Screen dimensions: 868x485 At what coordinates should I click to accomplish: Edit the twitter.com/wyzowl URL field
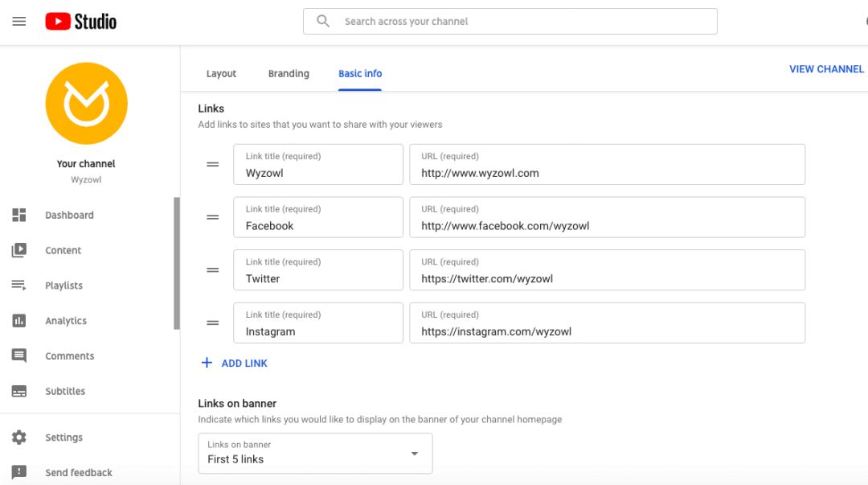coord(608,270)
